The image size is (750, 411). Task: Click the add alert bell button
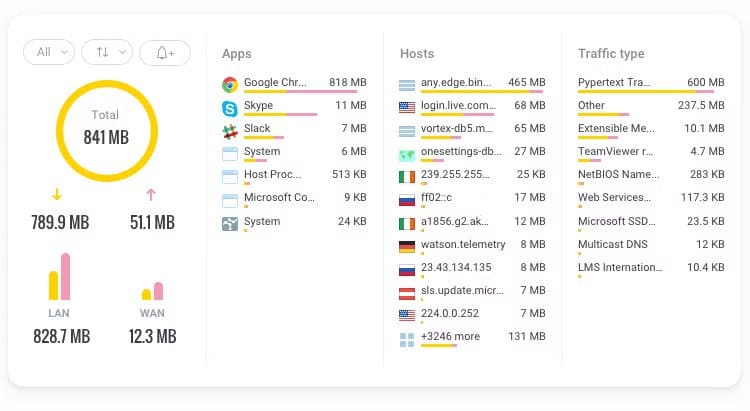tap(165, 53)
